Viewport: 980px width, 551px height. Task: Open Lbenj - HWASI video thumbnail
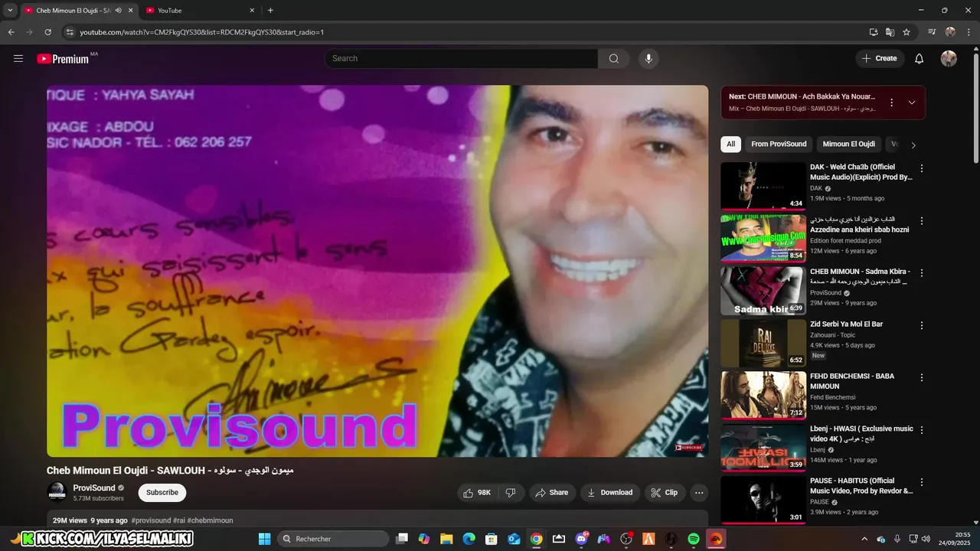click(763, 448)
